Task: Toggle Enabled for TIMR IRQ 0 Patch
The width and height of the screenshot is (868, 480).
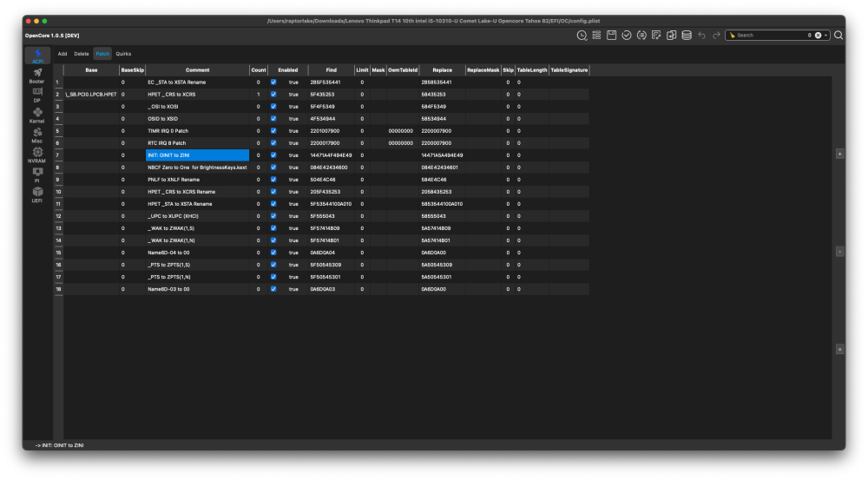Action: pos(273,131)
